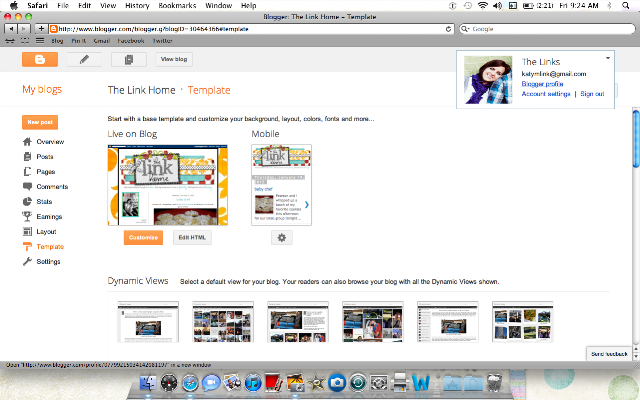
Task: Click the add bookmark plus button
Action: click(41, 29)
